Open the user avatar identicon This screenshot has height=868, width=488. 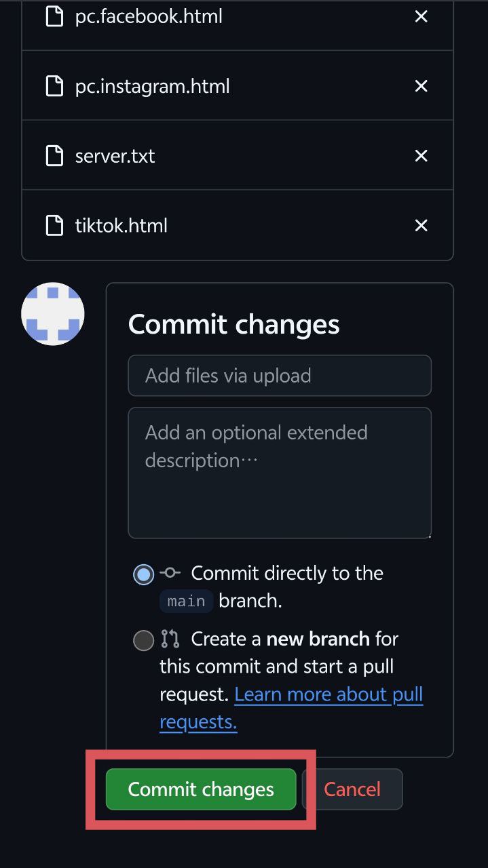[53, 314]
